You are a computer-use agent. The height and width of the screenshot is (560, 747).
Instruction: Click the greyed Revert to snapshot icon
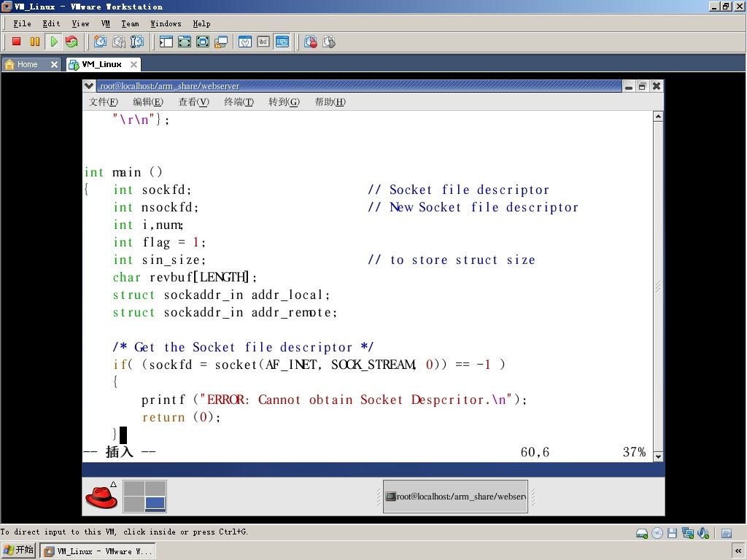(119, 42)
